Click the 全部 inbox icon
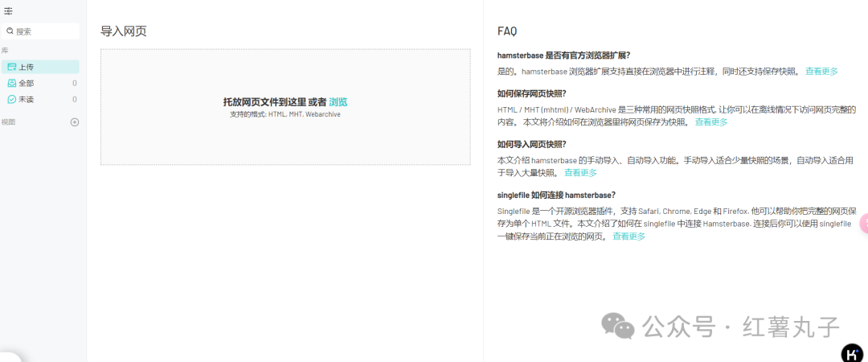The width and height of the screenshot is (868, 362). point(11,83)
